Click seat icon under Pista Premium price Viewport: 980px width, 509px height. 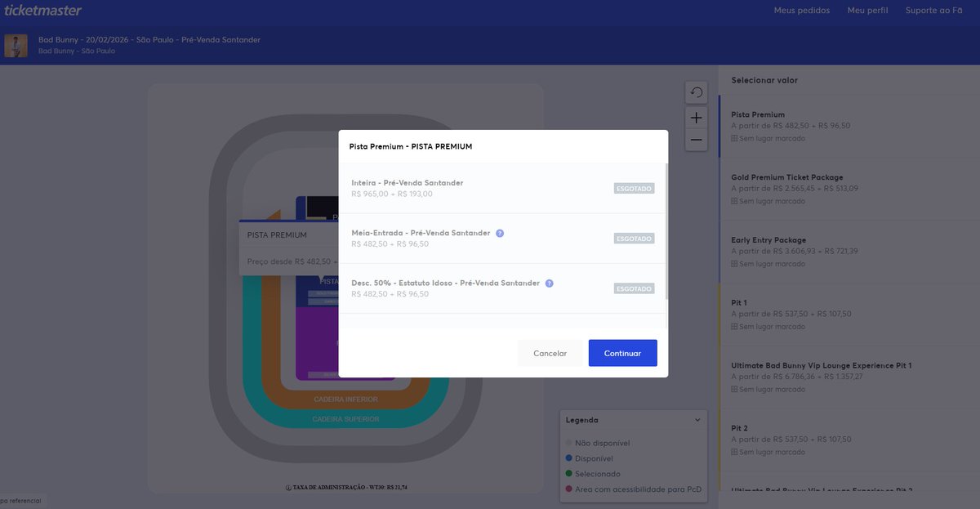click(734, 138)
